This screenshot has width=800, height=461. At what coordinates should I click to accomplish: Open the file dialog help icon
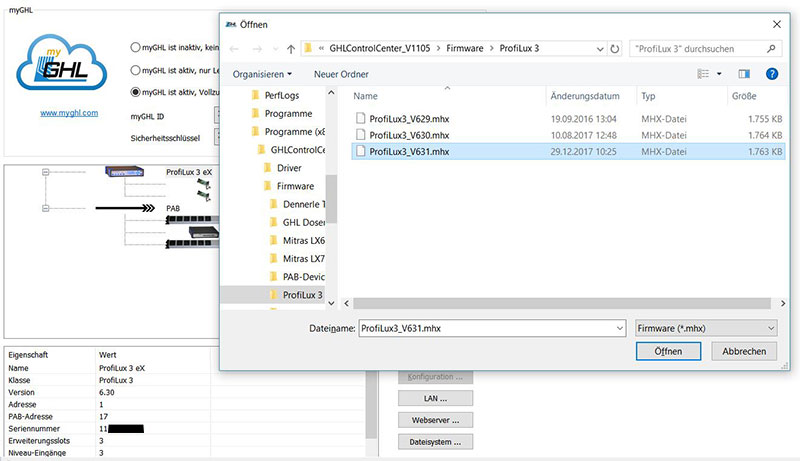tap(771, 74)
